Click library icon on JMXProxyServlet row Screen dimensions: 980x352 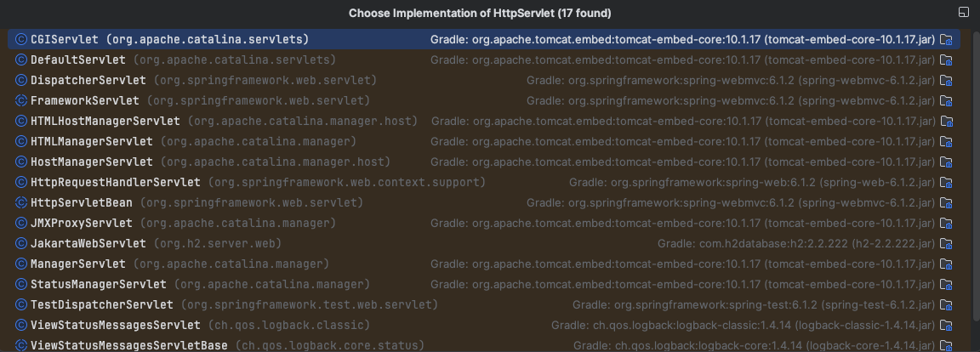[946, 224]
